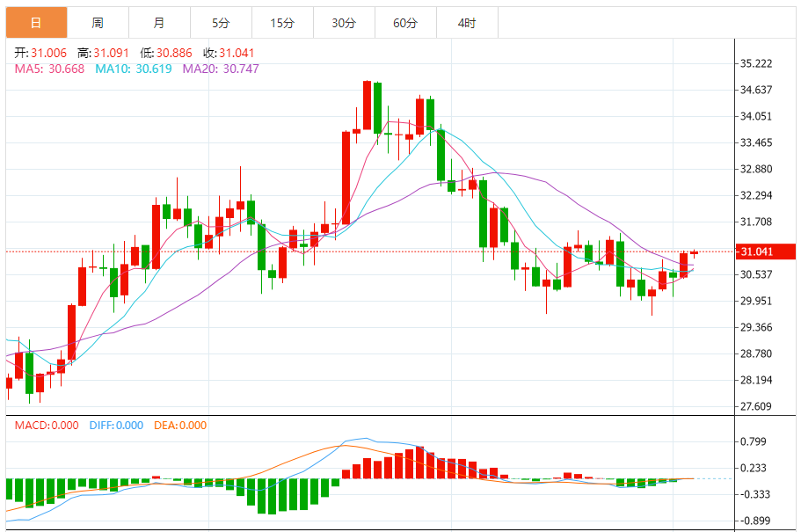
Task: Click the MACD:0.000 label
Action: 47,426
